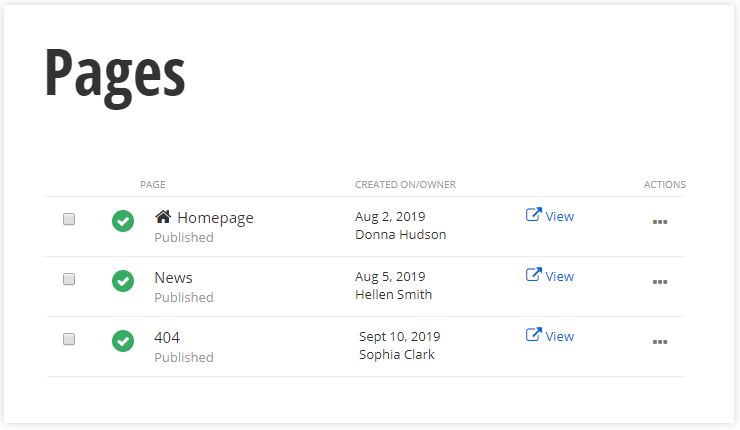Check the box for the 404 page

(69, 339)
